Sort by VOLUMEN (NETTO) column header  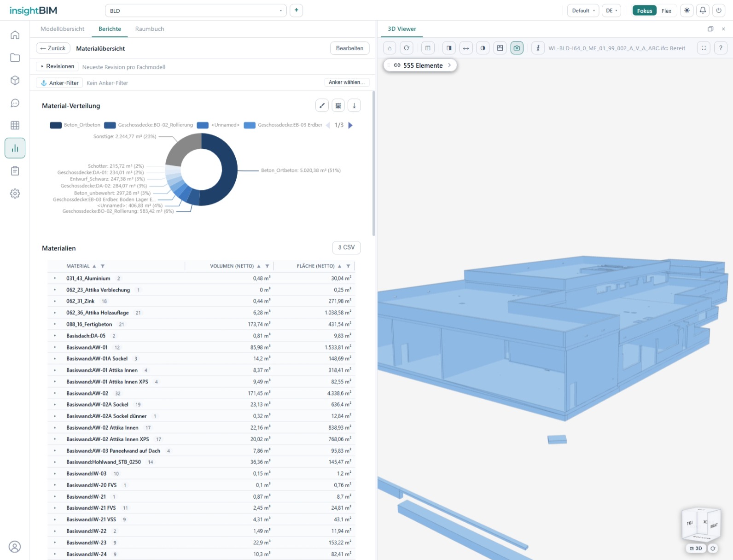[x=232, y=266]
